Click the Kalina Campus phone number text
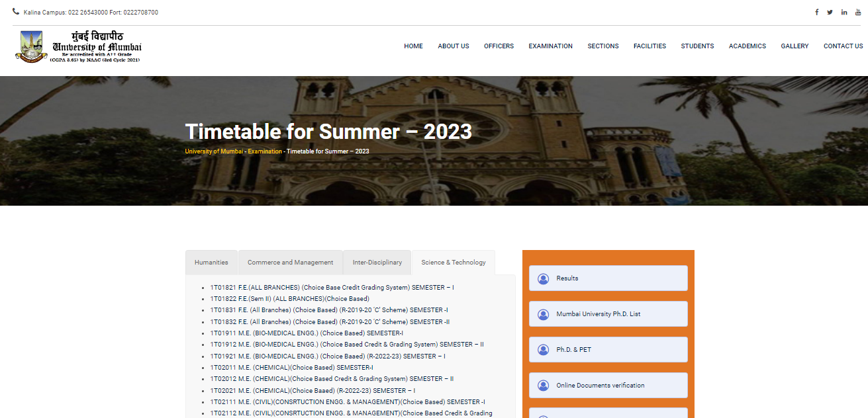The width and height of the screenshot is (868, 418). click(x=91, y=13)
